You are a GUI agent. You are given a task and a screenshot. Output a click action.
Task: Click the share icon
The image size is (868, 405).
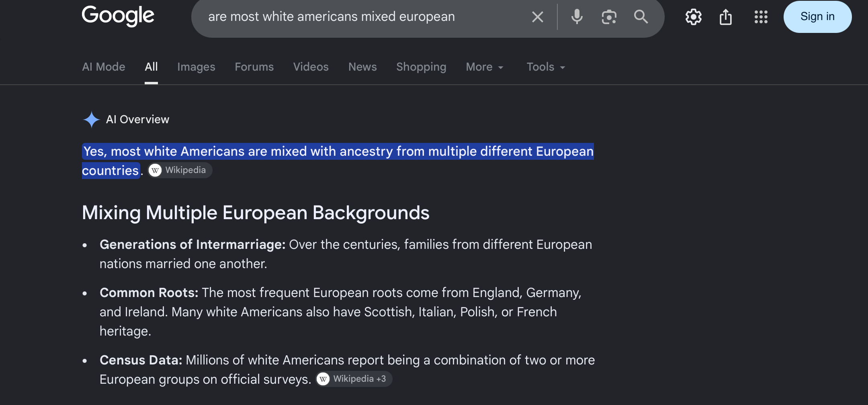pyautogui.click(x=725, y=17)
